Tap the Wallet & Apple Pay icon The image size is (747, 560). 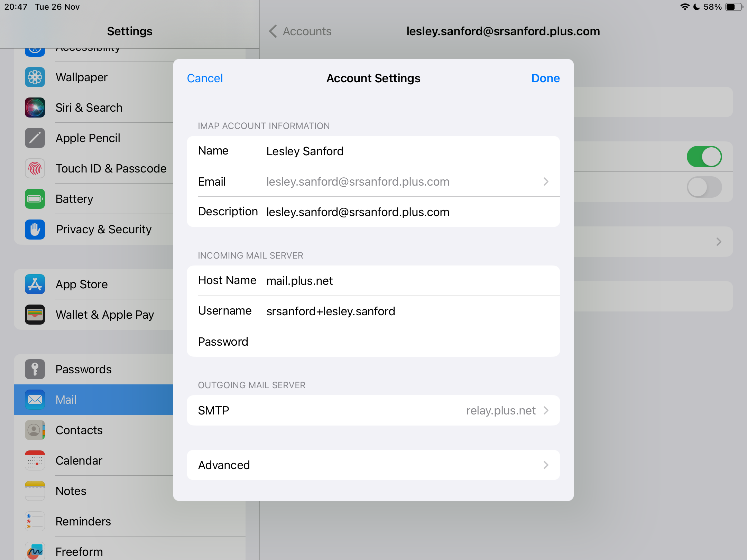35,315
